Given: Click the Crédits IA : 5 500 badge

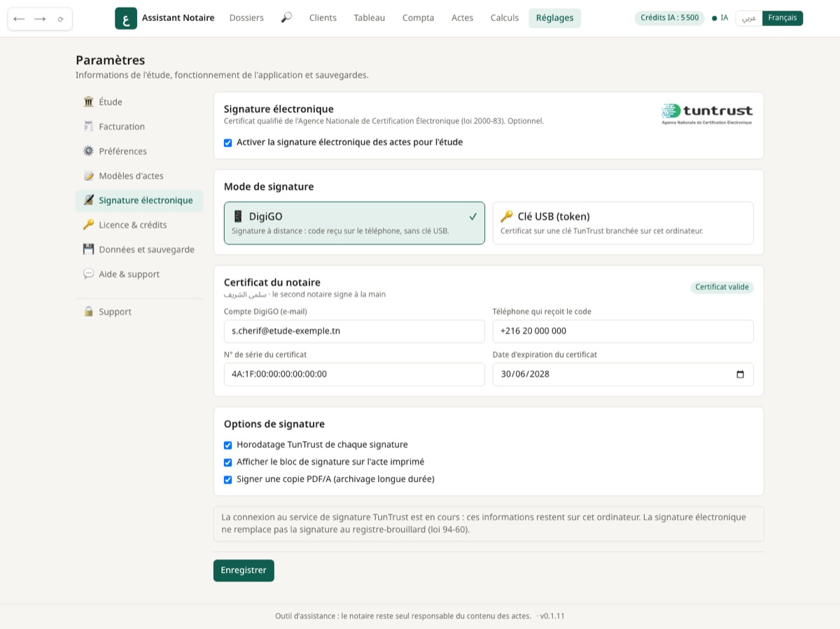Looking at the screenshot, I should 669,18.
